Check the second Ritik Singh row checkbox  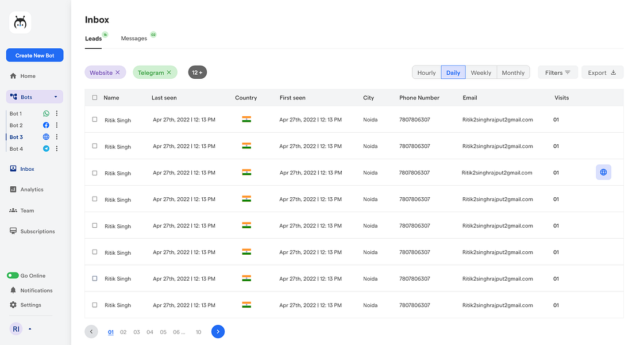(95, 146)
